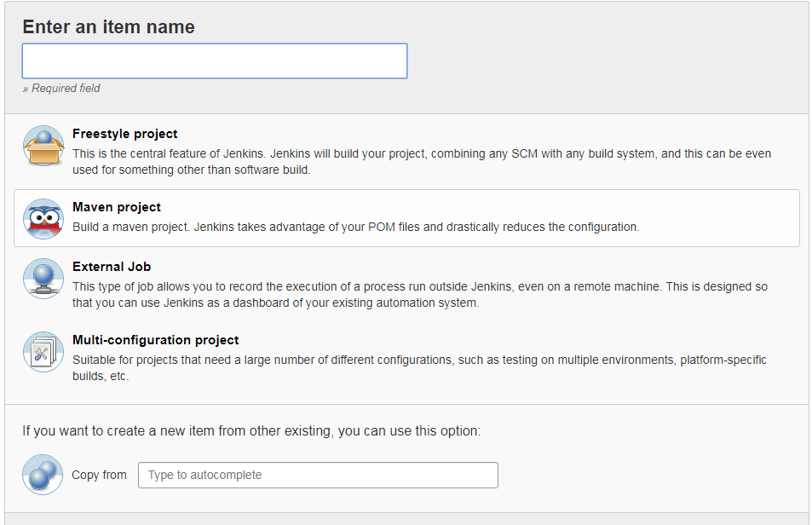The width and height of the screenshot is (812, 525).
Task: Click the Copy from autocomplete field
Action: click(318, 475)
